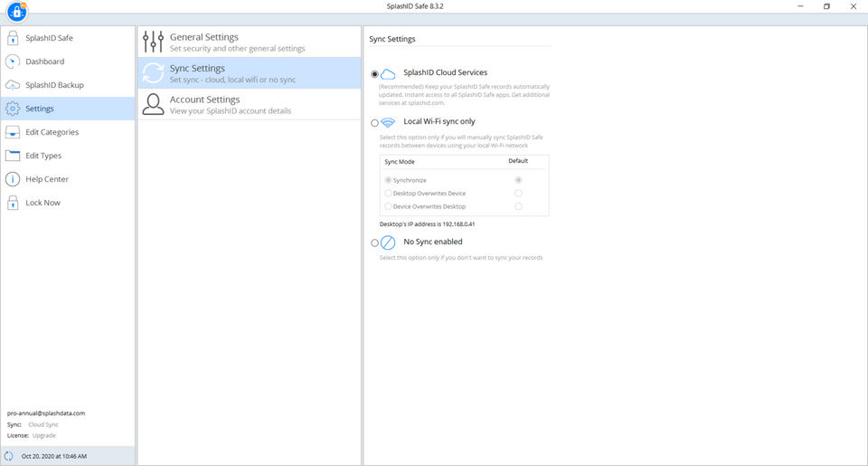The image size is (868, 466).
Task: Restore down the SplashID Safe window
Action: click(826, 6)
